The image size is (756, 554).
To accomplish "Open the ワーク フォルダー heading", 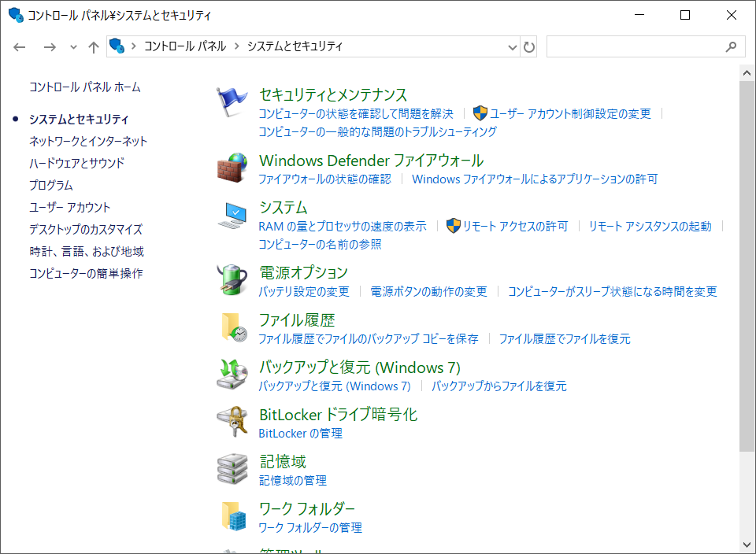I will point(307,508).
